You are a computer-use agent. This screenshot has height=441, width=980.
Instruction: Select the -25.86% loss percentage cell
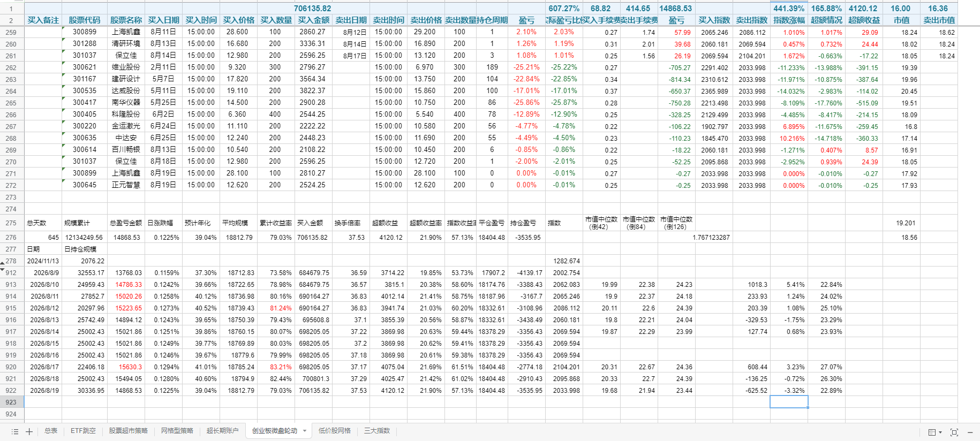click(527, 103)
